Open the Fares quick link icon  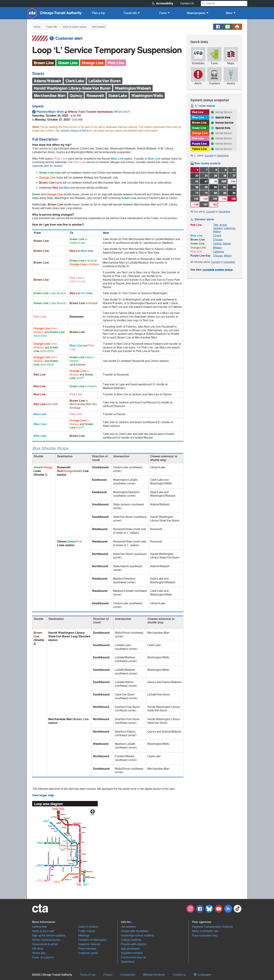pyautogui.click(x=214, y=54)
